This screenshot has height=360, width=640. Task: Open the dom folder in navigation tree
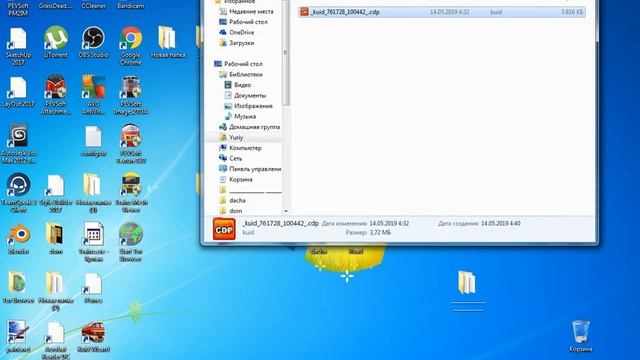point(236,211)
